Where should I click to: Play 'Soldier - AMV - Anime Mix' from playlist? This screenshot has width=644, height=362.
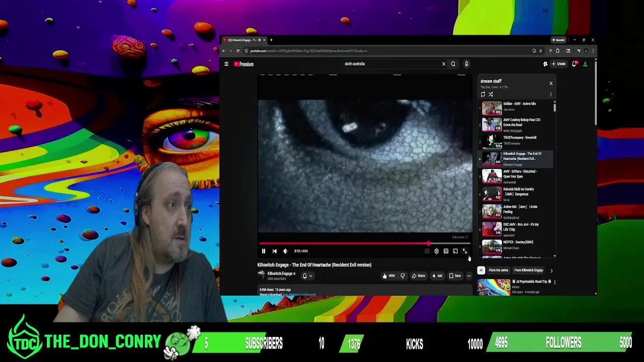[x=516, y=108]
